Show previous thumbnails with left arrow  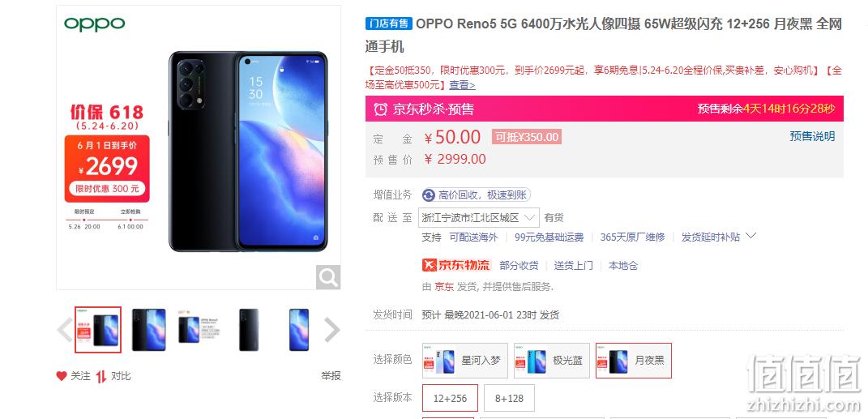point(65,330)
